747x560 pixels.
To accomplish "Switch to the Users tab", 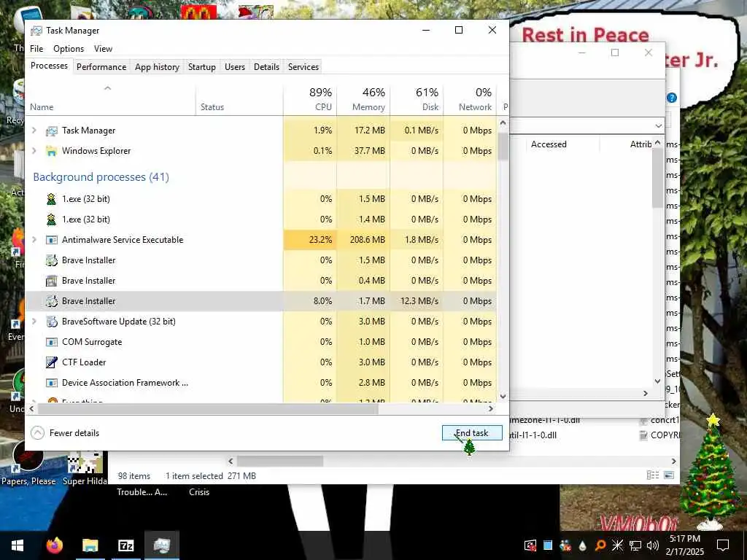I will click(235, 66).
